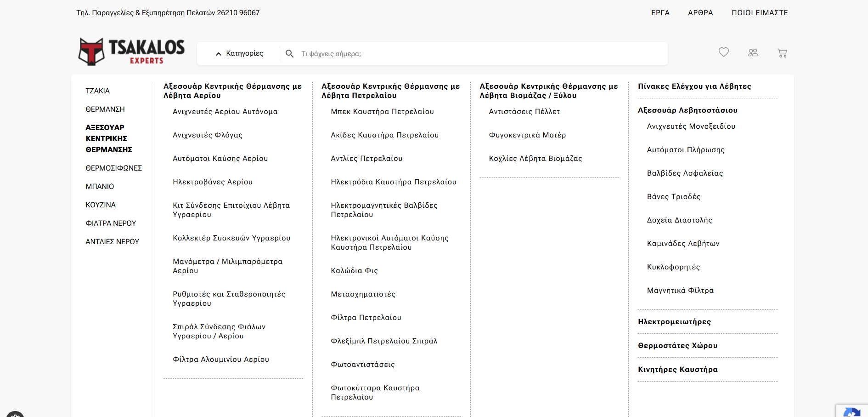Open the wishlist heart icon
Image resolution: width=868 pixels, height=417 pixels.
[724, 52]
